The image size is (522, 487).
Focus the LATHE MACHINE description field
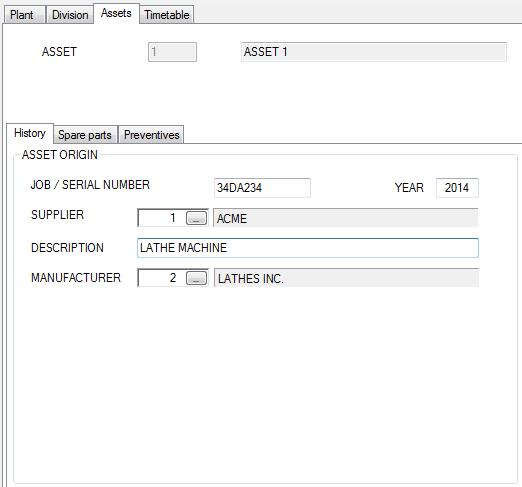point(308,248)
